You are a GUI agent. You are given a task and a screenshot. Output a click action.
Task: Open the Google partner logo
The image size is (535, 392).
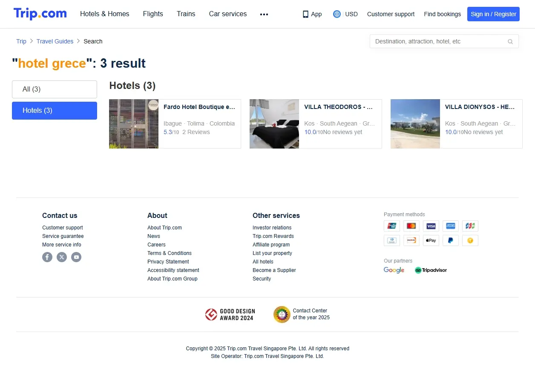394,270
